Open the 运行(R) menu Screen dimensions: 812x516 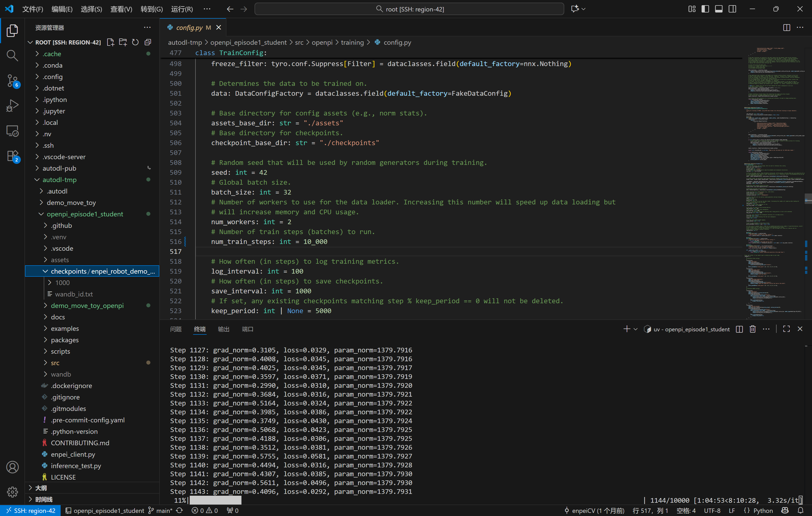click(x=182, y=9)
